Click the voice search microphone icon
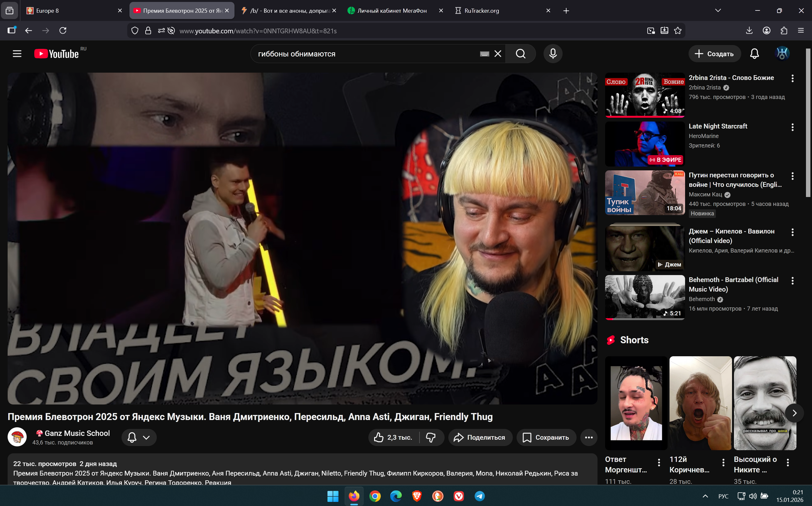The width and height of the screenshot is (812, 506). pyautogui.click(x=553, y=54)
